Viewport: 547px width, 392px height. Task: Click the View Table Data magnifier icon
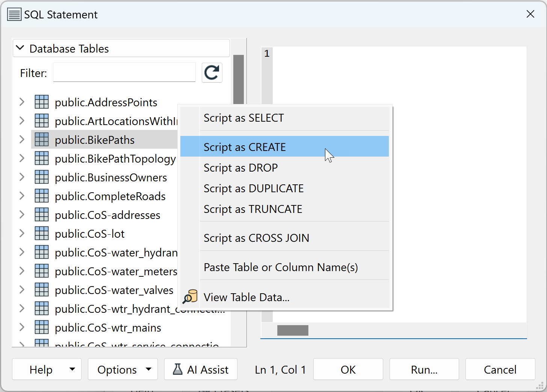pyautogui.click(x=190, y=297)
